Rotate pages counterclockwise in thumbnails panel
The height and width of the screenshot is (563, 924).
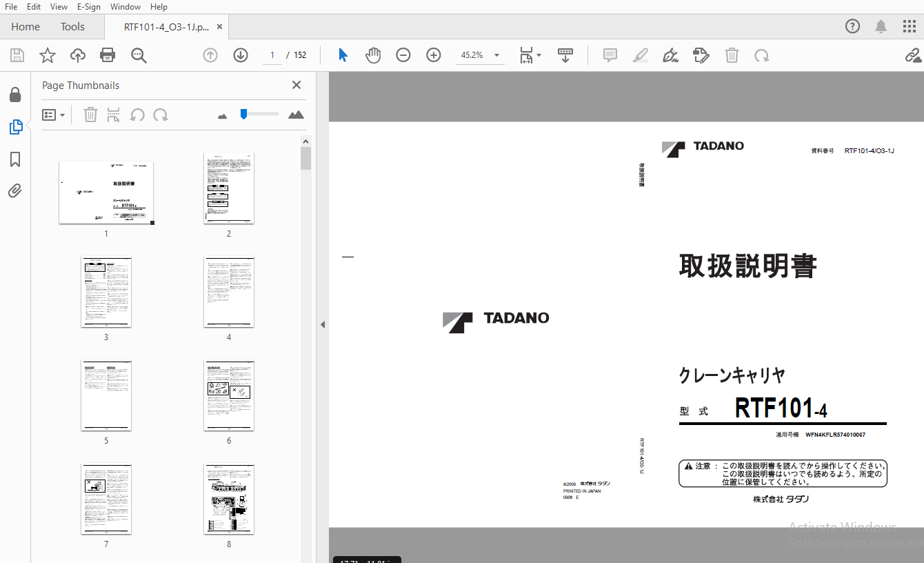point(137,115)
